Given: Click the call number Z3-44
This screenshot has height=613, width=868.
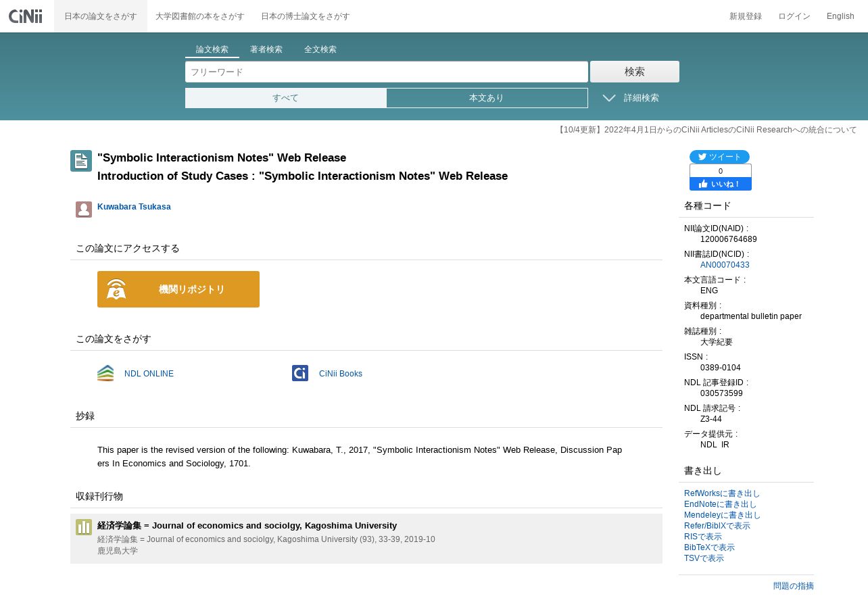Looking at the screenshot, I should coord(713,419).
